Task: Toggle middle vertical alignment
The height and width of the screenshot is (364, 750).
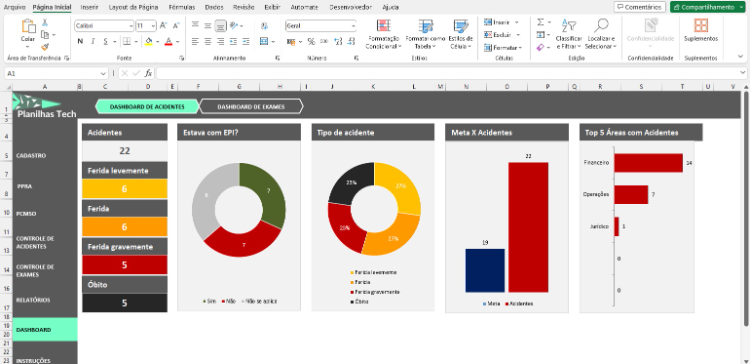Action: click(x=208, y=26)
